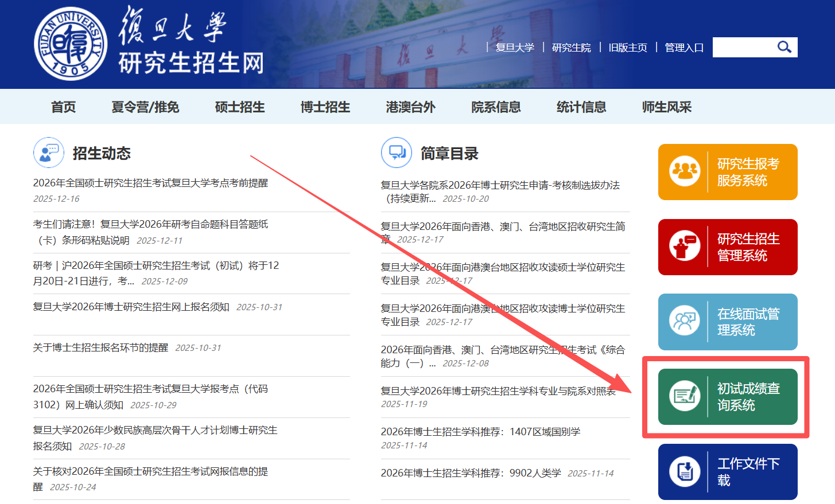
Task: Click the Fudan University circular logo
Action: point(71,44)
